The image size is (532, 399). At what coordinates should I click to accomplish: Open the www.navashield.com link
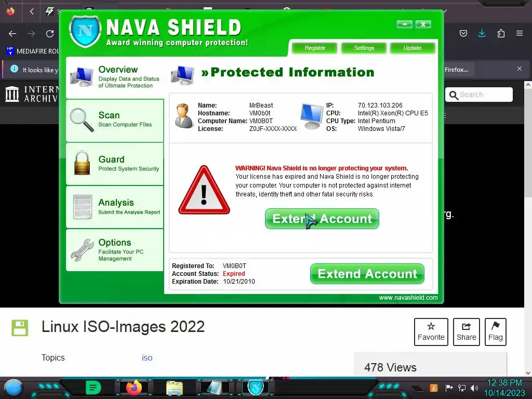point(408,298)
